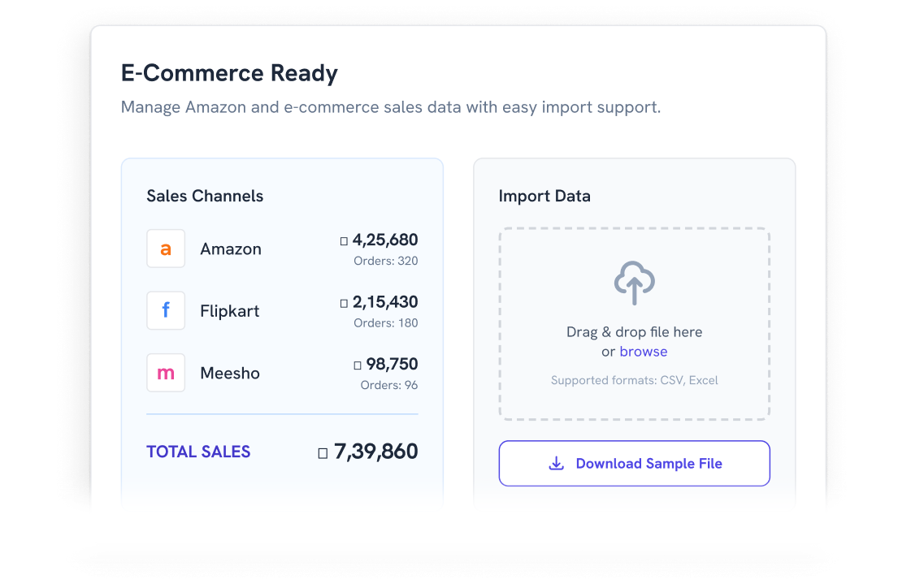Image resolution: width=911 pixels, height=588 pixels.
Task: Click the Import Data heading
Action: click(544, 197)
